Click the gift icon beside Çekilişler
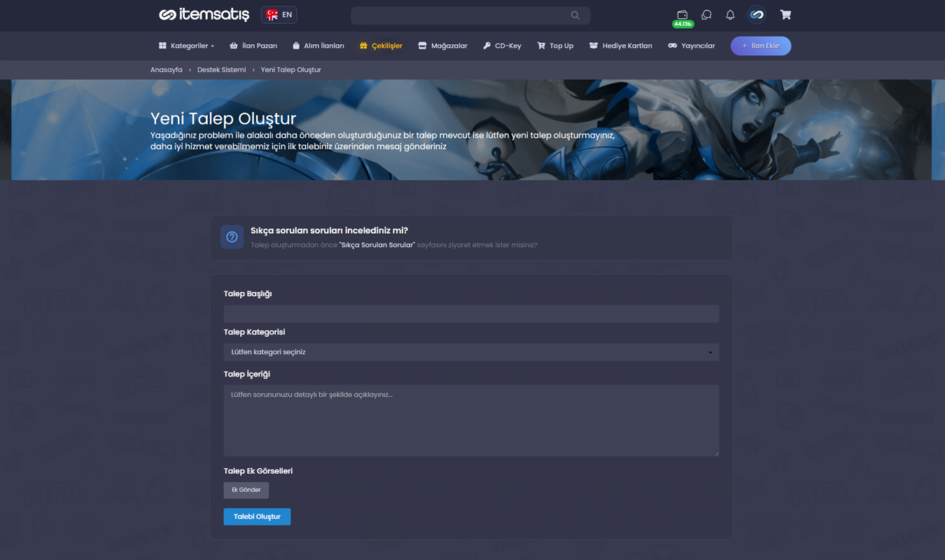The height and width of the screenshot is (560, 945). click(x=363, y=45)
